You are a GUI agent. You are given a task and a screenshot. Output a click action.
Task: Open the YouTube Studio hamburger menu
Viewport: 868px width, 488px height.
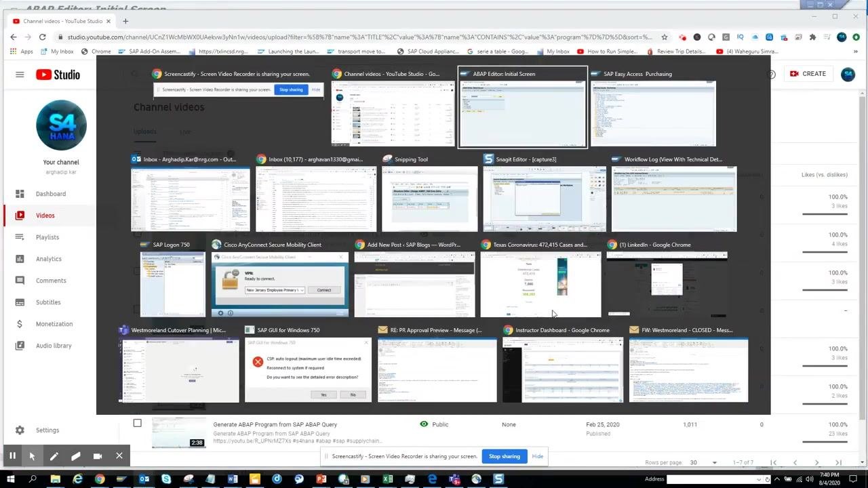click(20, 75)
